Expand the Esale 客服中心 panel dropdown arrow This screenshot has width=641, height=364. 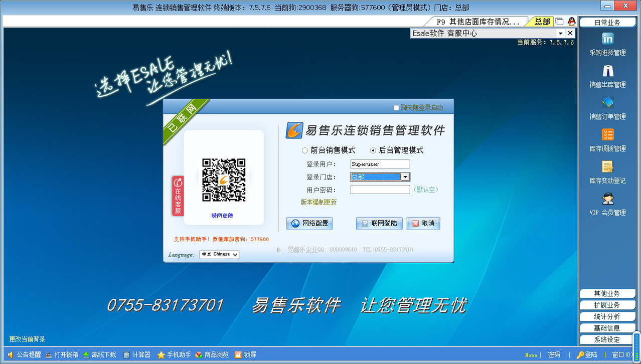561,33
